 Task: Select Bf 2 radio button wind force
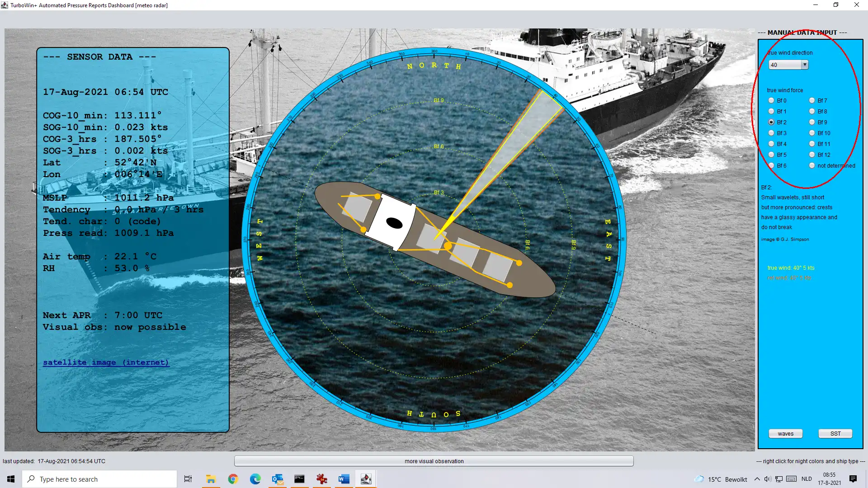(x=771, y=122)
